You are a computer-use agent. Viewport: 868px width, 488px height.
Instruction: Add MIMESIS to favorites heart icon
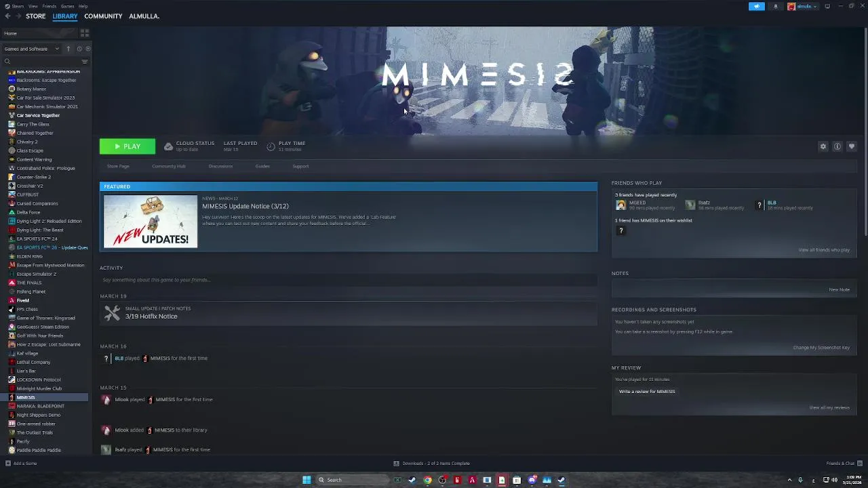click(852, 146)
